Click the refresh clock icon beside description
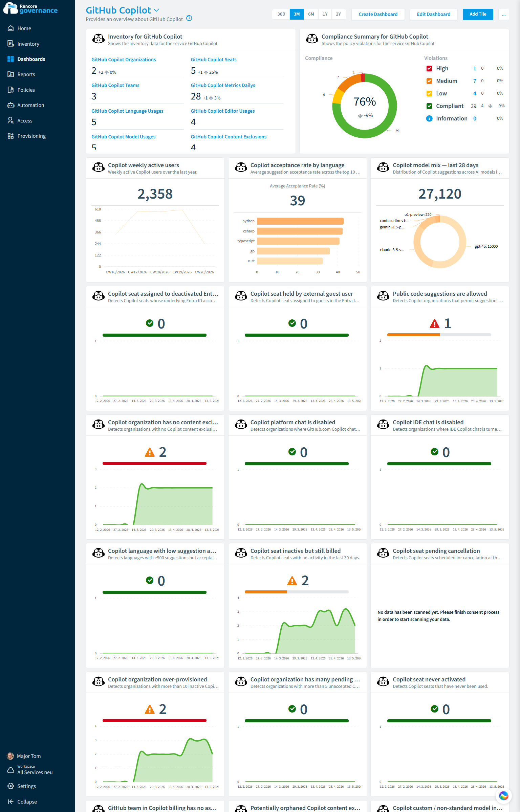Viewport: 520px width, 812px height. (189, 18)
